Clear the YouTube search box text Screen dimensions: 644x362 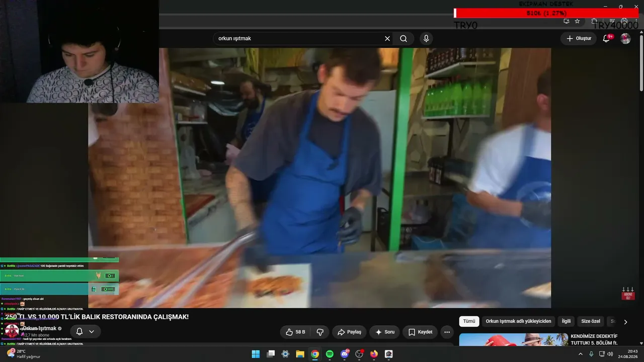387,39
